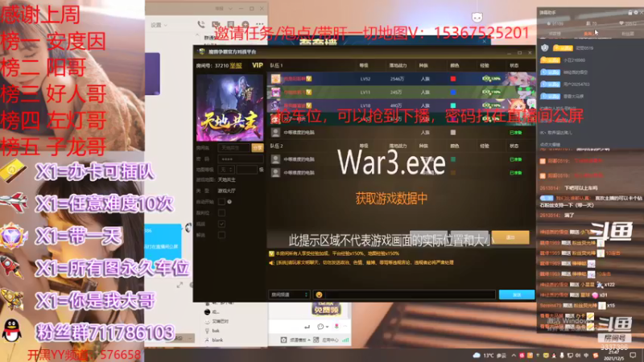Image resolution: width=644 pixels, height=362 pixels.
Task: Toggle the auto-start checkbox
Action: [221, 202]
